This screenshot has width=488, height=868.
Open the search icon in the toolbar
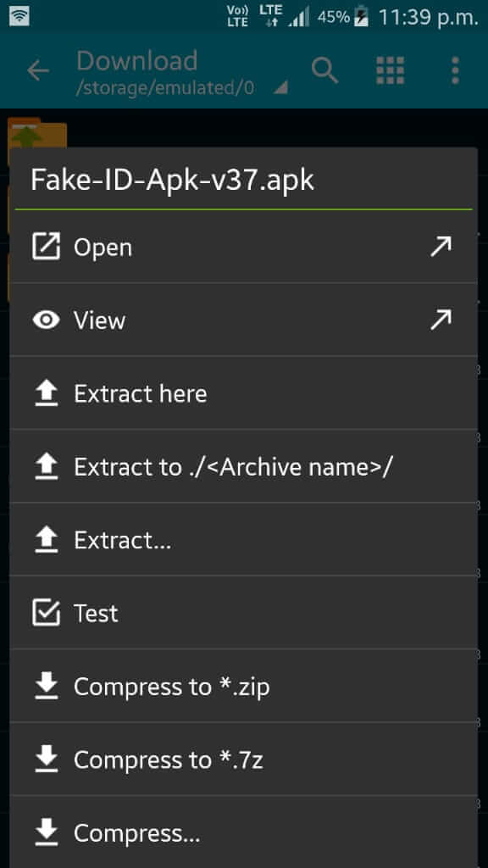(325, 71)
